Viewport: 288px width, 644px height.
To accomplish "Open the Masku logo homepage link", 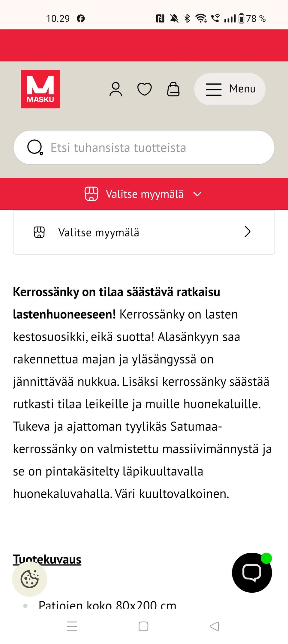I will pos(40,89).
